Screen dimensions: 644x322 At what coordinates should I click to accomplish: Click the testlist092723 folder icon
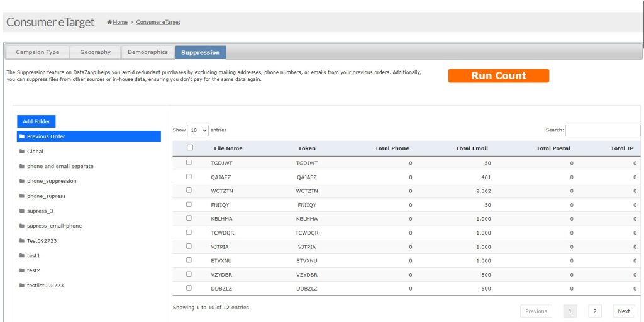(x=22, y=286)
